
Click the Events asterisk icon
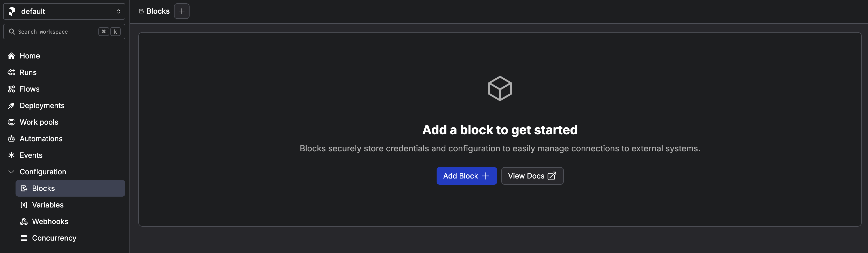(11, 155)
